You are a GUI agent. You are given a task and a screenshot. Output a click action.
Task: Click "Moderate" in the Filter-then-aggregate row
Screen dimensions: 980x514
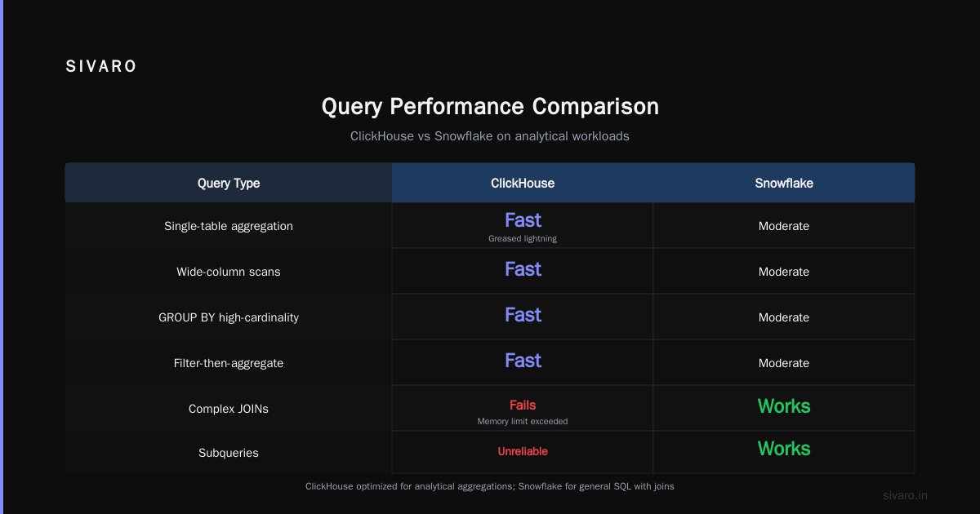pos(784,363)
